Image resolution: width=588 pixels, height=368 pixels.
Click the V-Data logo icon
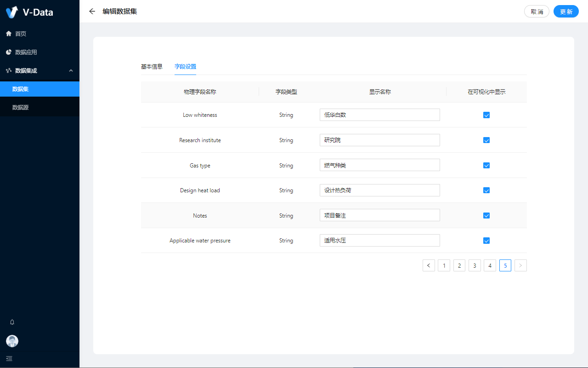click(12, 12)
